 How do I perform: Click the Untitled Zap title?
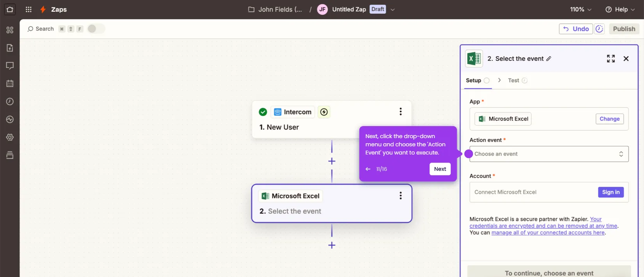pos(349,9)
